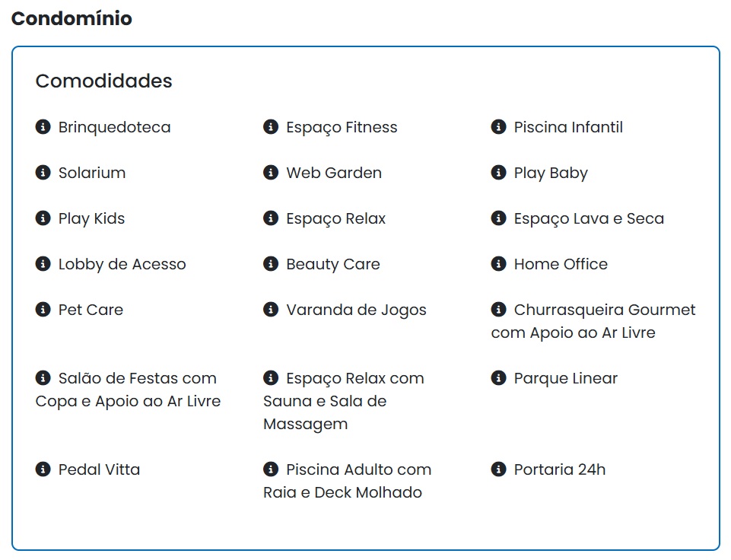Select the Parque Linear info icon

(x=499, y=378)
